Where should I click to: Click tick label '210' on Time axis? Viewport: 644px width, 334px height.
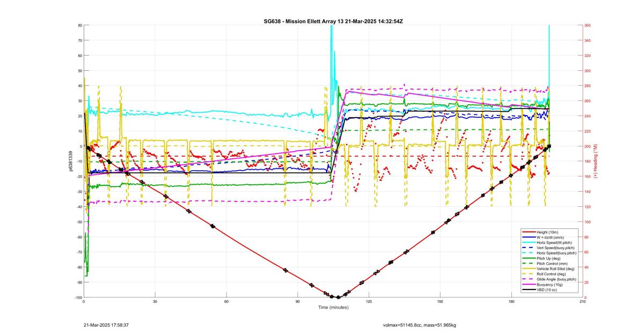coord(582,301)
